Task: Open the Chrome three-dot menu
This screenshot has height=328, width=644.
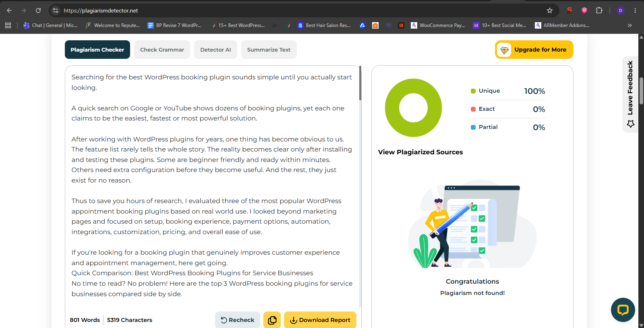Action: coord(635,10)
